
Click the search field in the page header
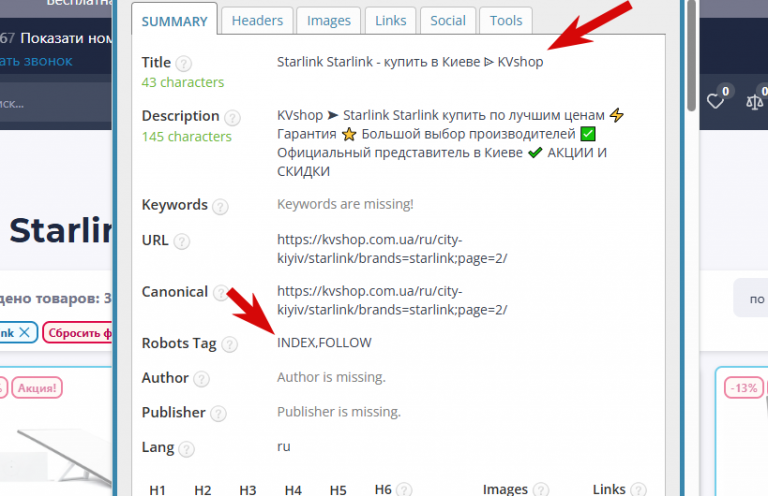56,103
